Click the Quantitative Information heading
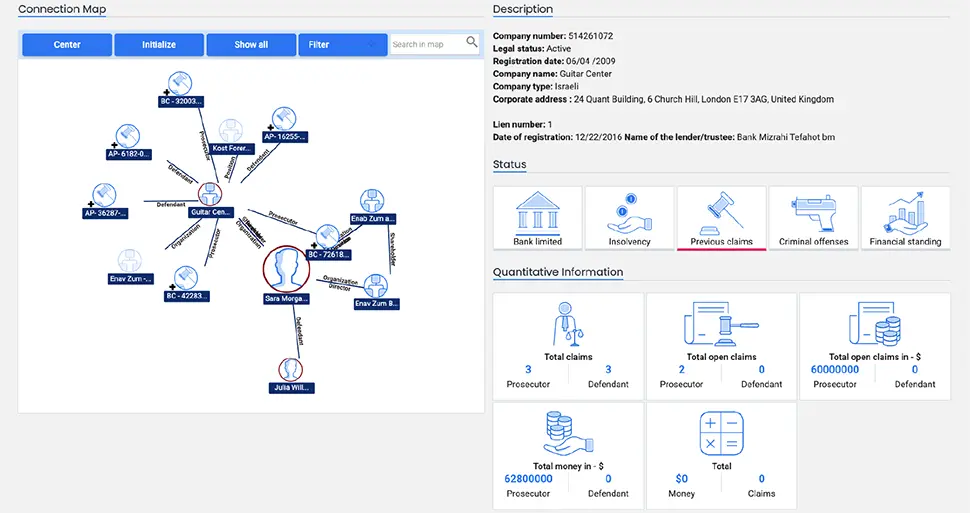The height and width of the screenshot is (513, 970). point(558,272)
